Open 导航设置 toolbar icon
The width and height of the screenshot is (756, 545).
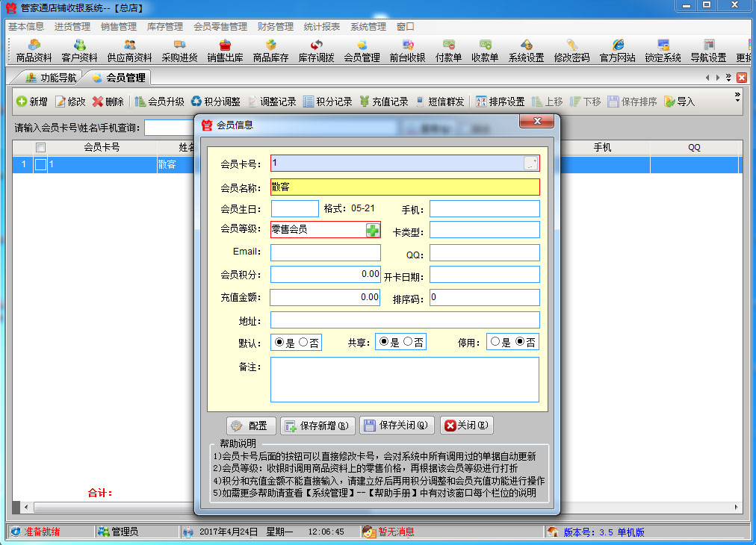point(708,51)
